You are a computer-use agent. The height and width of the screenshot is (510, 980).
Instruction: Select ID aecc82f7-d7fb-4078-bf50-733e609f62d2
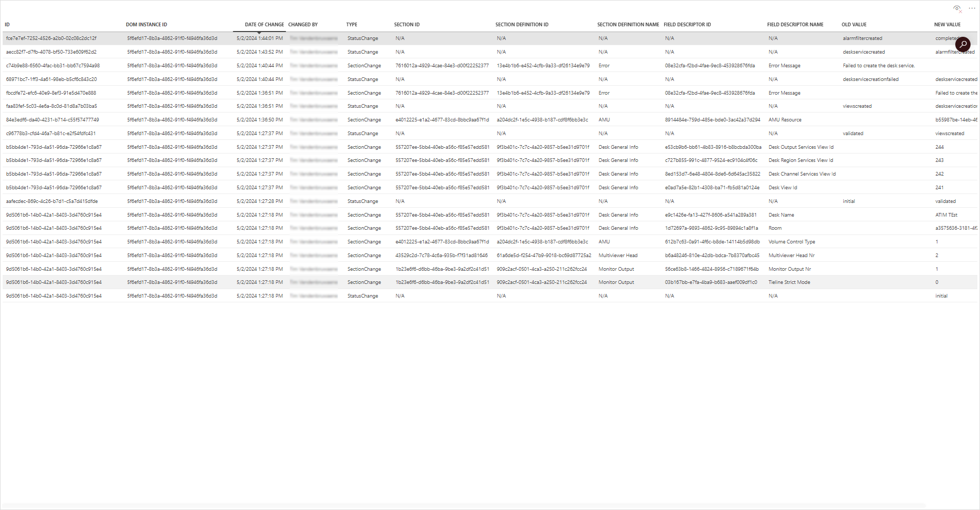51,52
